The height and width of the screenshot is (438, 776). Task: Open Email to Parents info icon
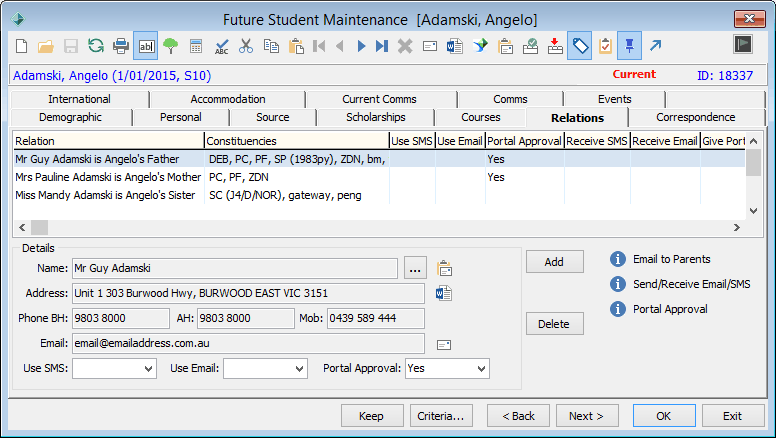coord(618,259)
